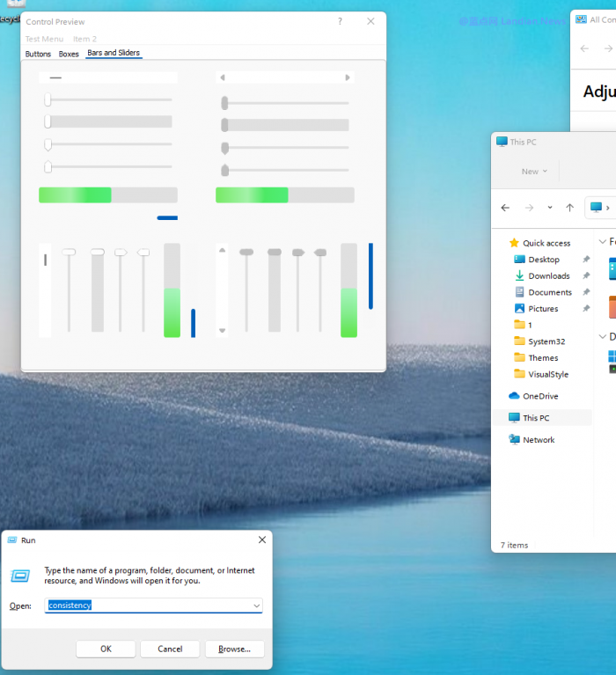Click first light horizontal slider thumb
The image size is (616, 675).
pos(48,99)
